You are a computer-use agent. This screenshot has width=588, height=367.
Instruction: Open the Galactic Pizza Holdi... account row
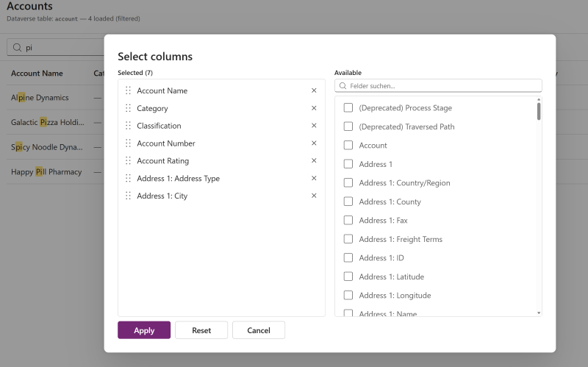tap(48, 122)
